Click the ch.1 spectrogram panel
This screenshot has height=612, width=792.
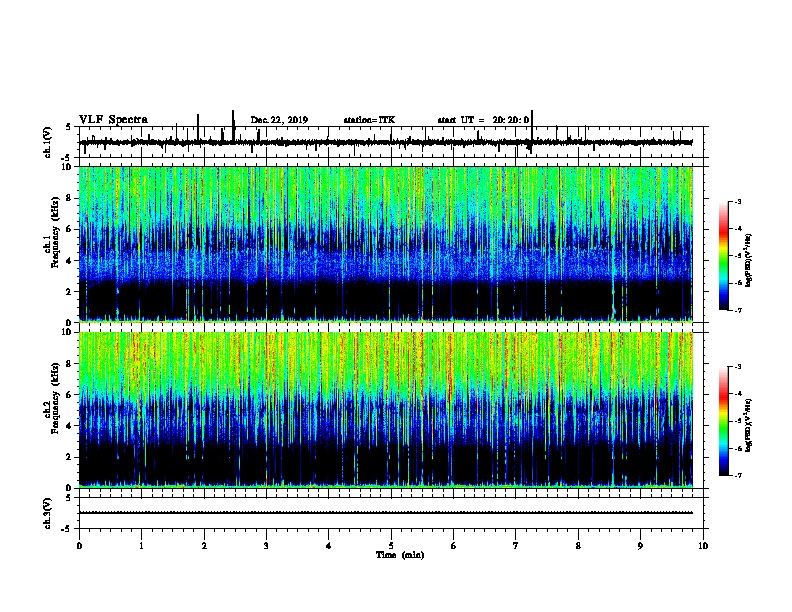[386, 244]
